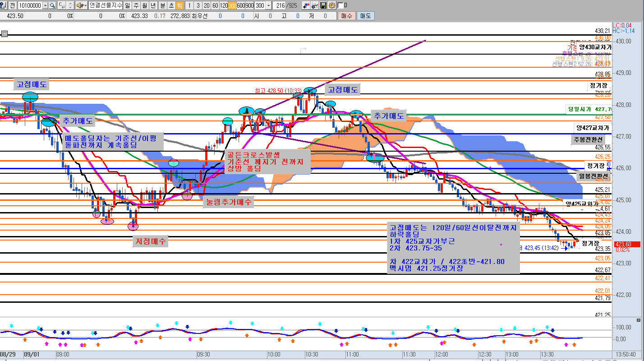Click the magnifier symbol search icon
Viewport: 644px width, 361px height.
(x=52, y=5)
